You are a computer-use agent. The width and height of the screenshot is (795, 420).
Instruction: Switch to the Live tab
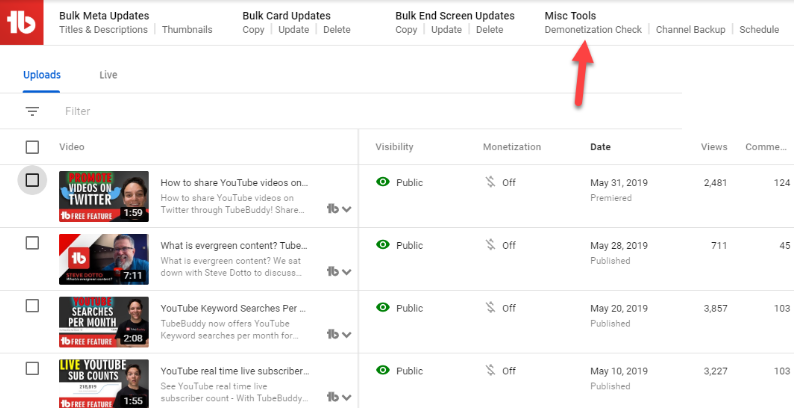coord(108,75)
